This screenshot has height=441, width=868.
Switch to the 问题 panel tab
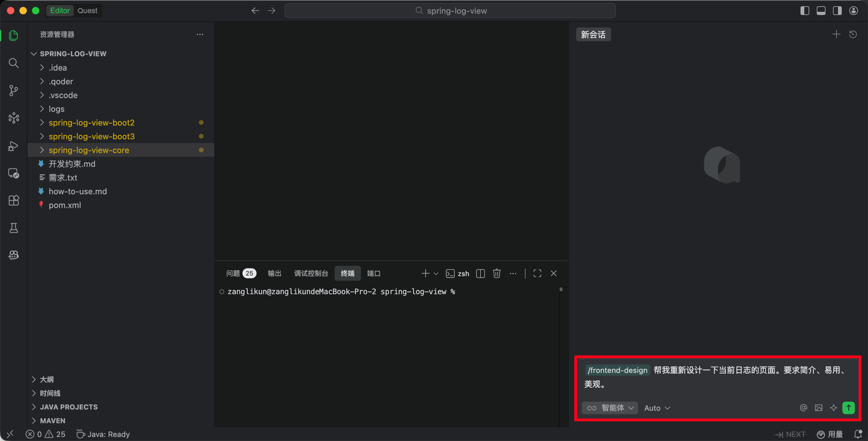(x=233, y=273)
